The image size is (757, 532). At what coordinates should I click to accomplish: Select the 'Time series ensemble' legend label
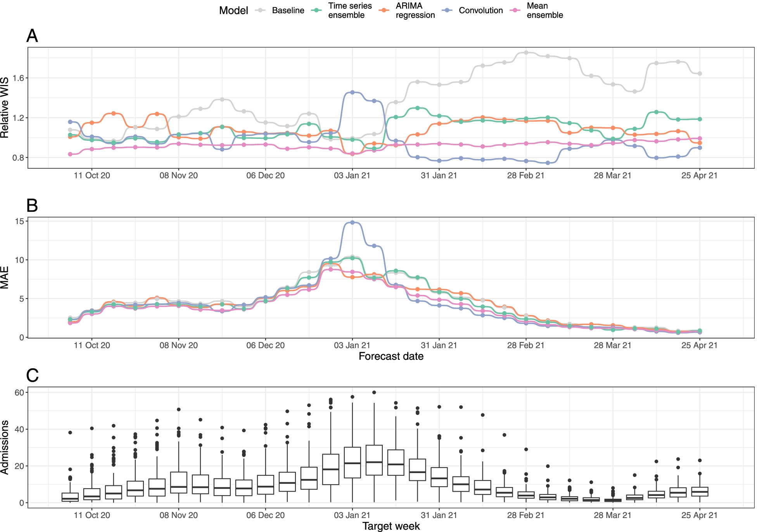(350, 10)
